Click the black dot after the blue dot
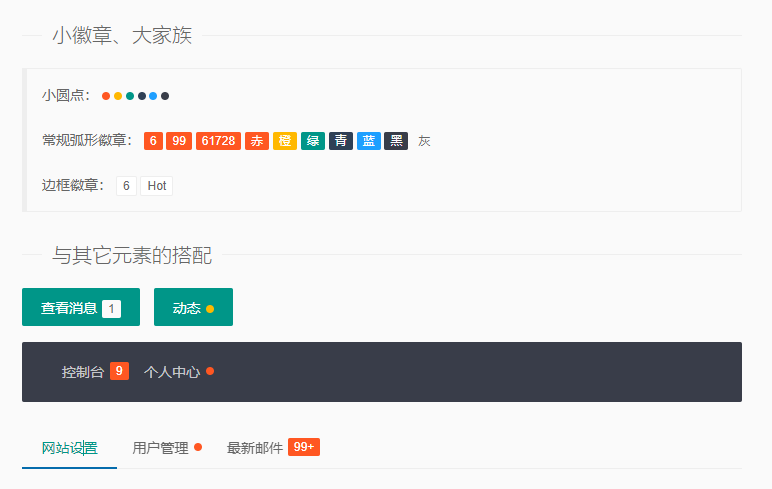The height and width of the screenshot is (489, 772). click(x=165, y=96)
